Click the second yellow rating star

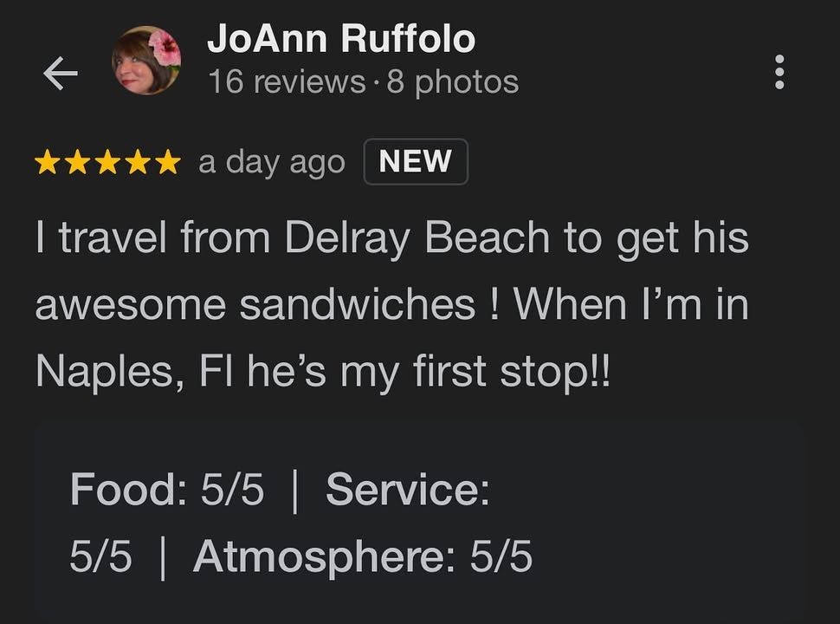pyautogui.click(x=78, y=162)
